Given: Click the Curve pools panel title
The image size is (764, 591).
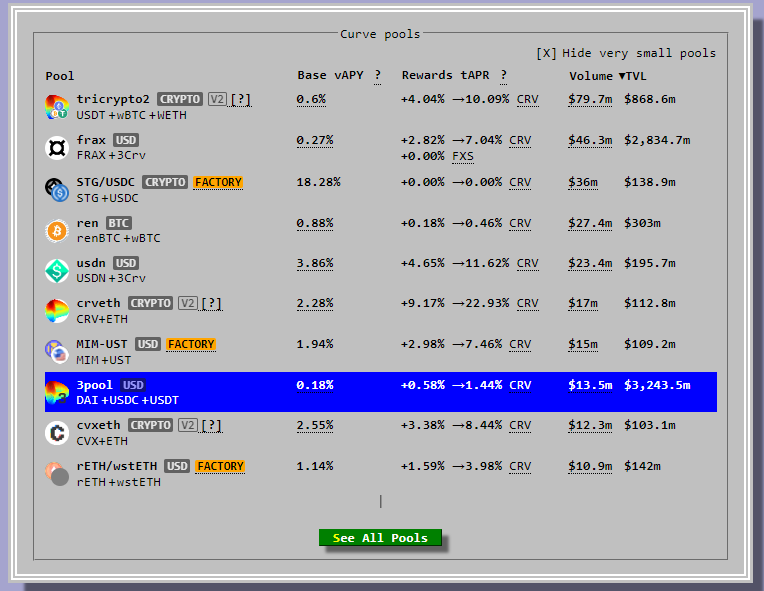Looking at the screenshot, I should tap(380, 34).
